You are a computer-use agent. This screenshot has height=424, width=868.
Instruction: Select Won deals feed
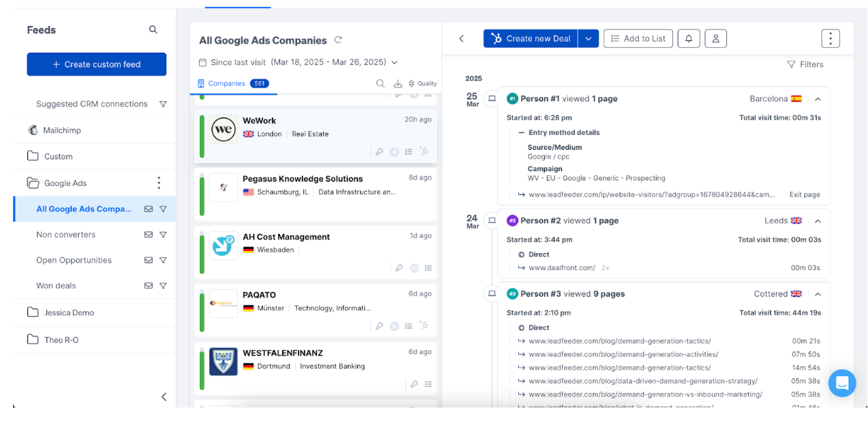(56, 286)
